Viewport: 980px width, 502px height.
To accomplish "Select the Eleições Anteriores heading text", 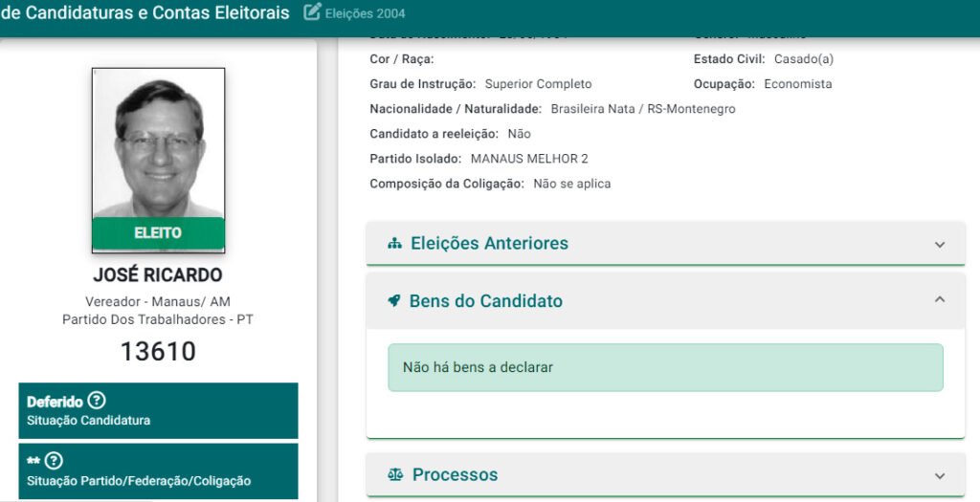I will [x=489, y=244].
